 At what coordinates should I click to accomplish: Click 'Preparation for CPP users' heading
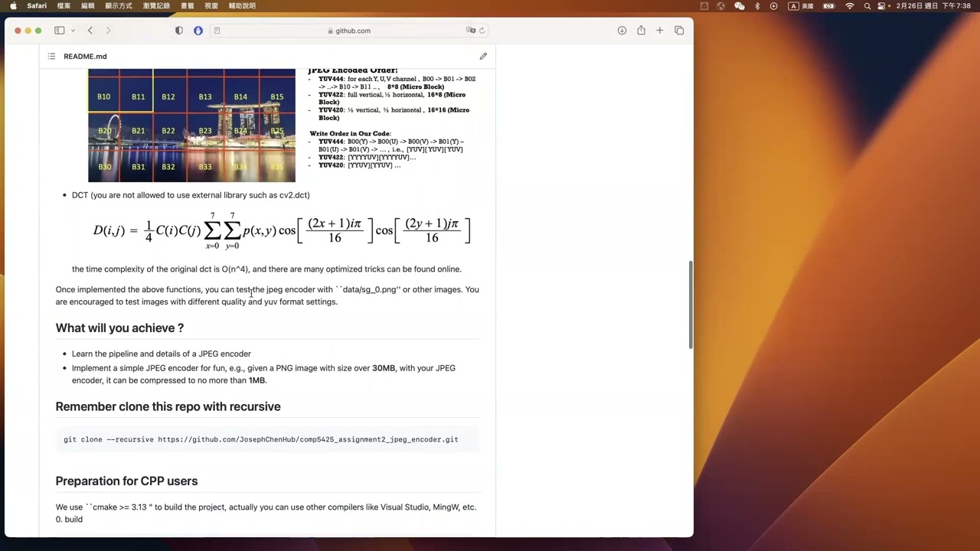tap(126, 481)
